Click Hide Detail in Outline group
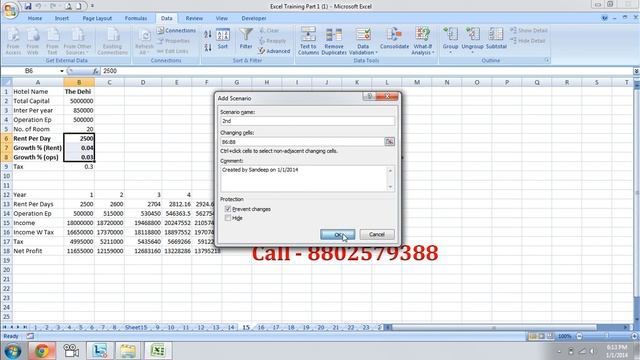Viewport: 640px width, 360px height. [x=528, y=41]
